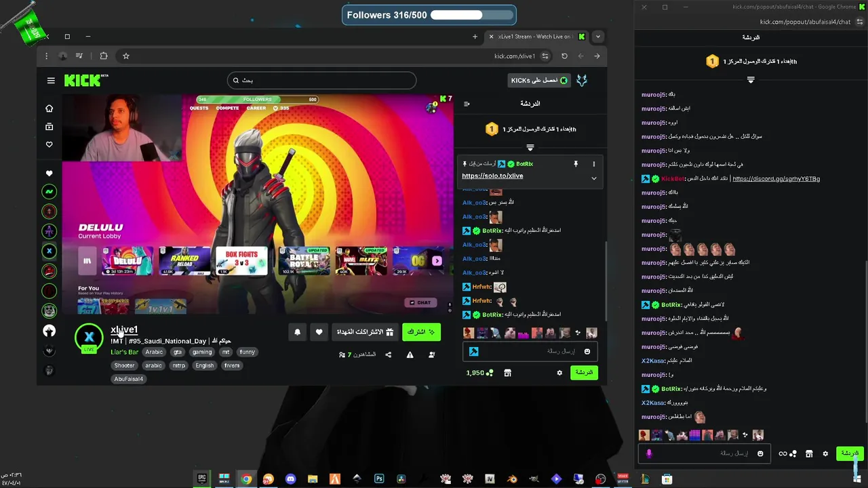Viewport: 868px width, 488px height.
Task: Select the fivem tag
Action: click(232, 365)
